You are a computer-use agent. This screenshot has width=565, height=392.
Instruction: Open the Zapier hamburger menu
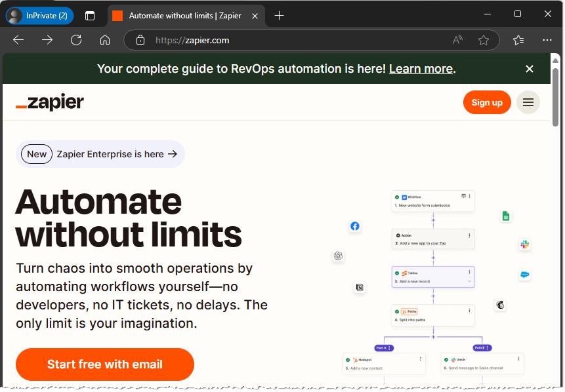[x=528, y=102]
